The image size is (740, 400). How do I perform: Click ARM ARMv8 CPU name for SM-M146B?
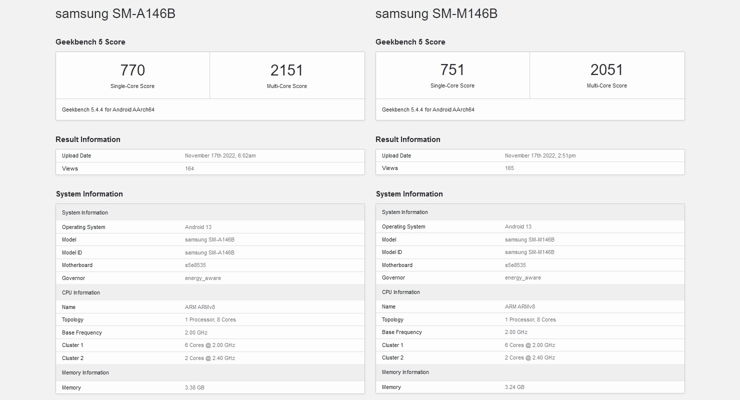pyautogui.click(x=520, y=307)
